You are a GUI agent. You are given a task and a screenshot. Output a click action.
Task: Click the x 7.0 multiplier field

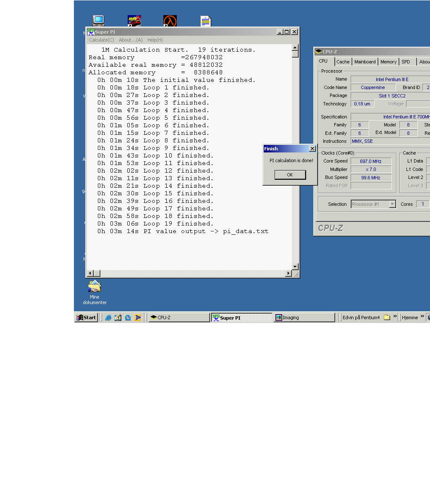click(x=371, y=169)
